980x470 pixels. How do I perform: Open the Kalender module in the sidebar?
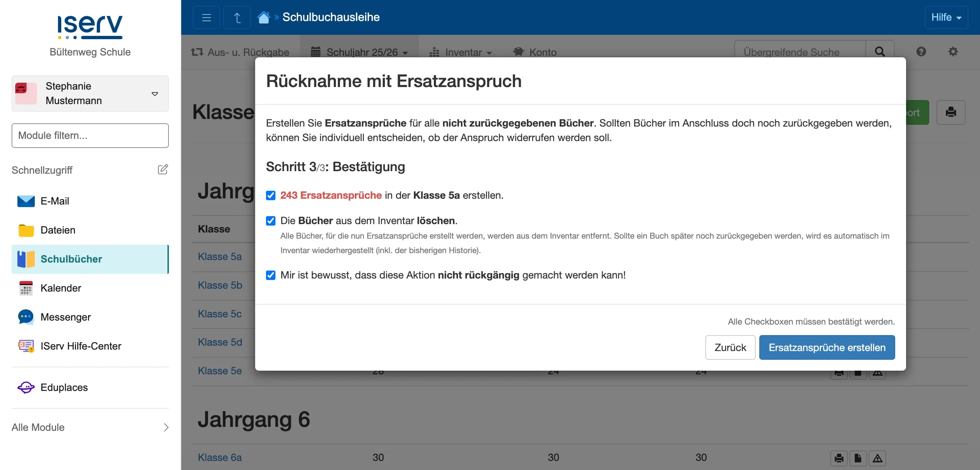pos(60,288)
